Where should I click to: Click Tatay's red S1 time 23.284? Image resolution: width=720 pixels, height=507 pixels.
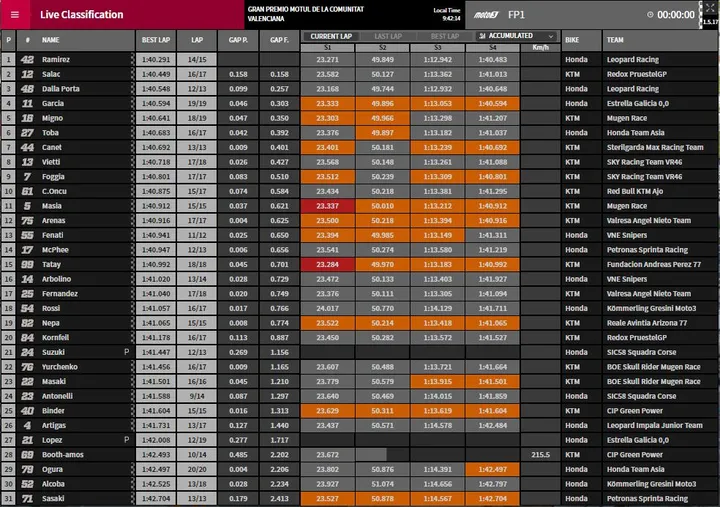point(327,265)
